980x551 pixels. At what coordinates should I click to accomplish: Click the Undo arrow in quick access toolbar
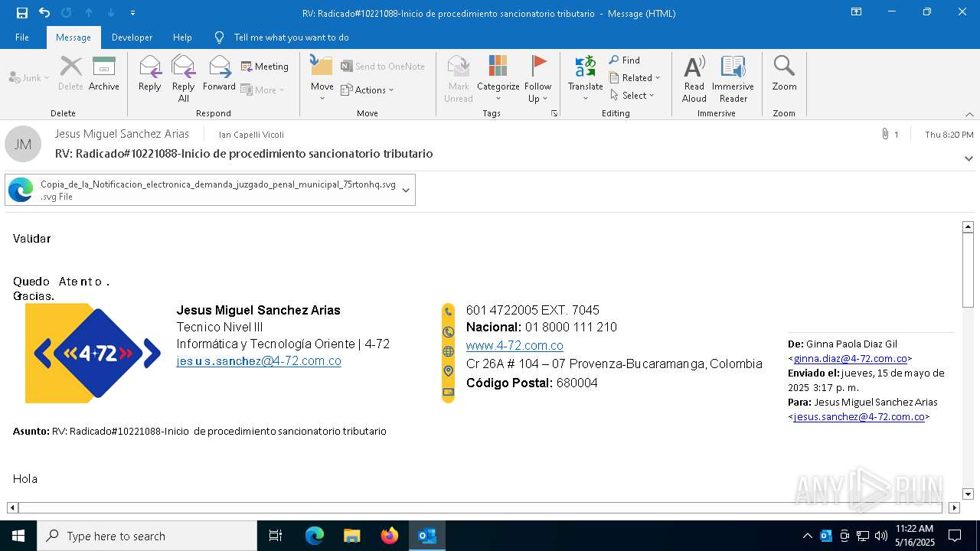(x=44, y=13)
